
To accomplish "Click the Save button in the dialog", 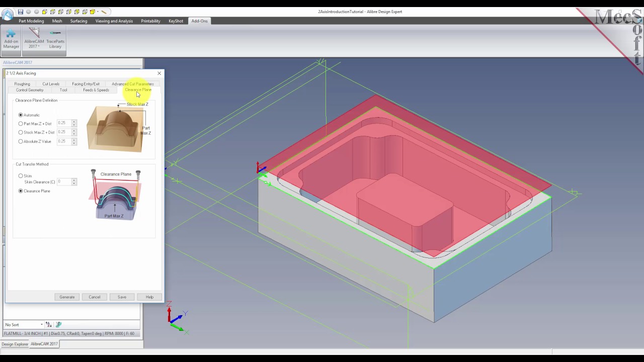I will coord(122,297).
